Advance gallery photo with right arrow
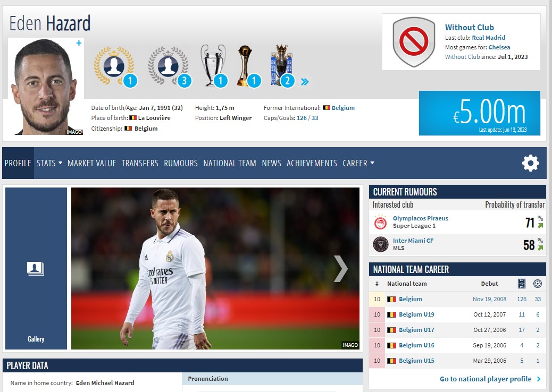This screenshot has width=552, height=392. (340, 269)
